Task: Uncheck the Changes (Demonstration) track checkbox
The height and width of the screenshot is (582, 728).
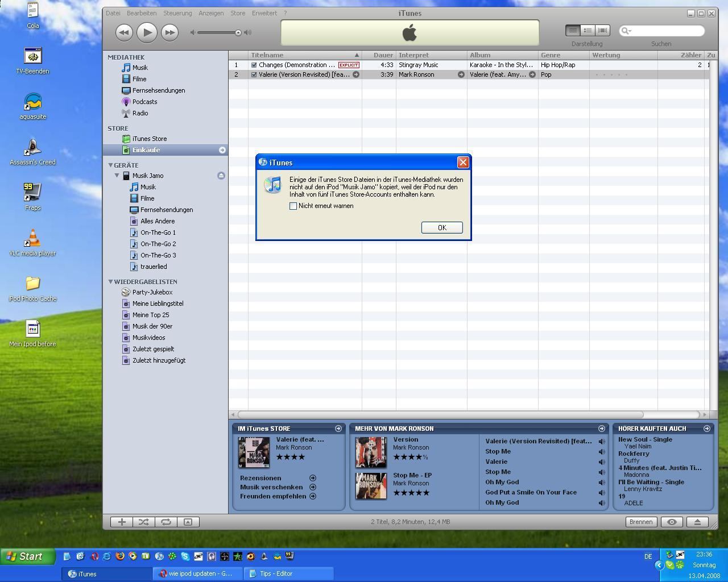Action: coord(254,65)
